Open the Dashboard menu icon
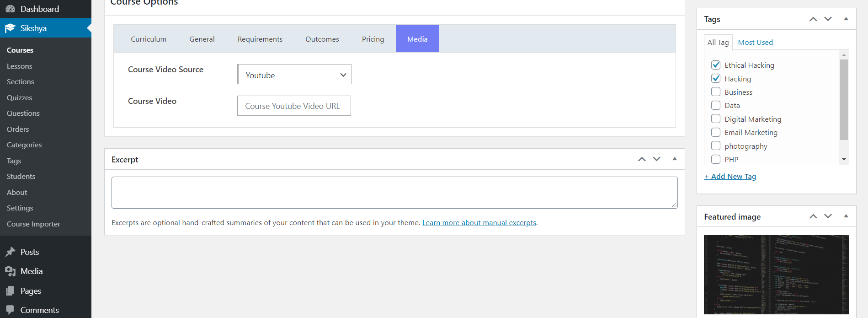This screenshot has width=868, height=318. [10, 9]
